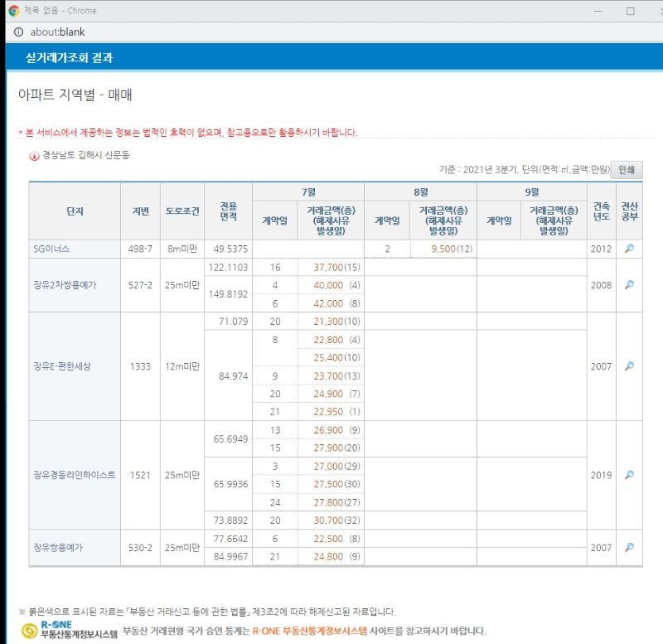663x644 pixels.
Task: Click the price 22,800 (4)
Action: click(x=336, y=340)
